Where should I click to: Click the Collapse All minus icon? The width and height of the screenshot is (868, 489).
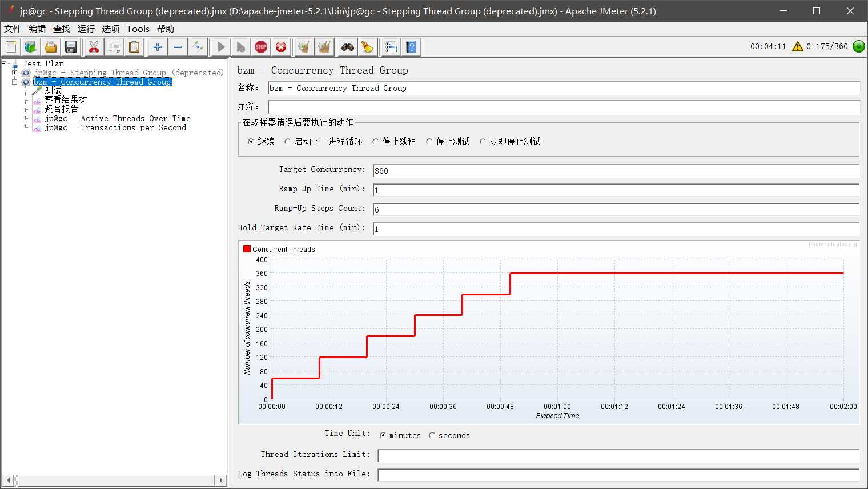178,47
